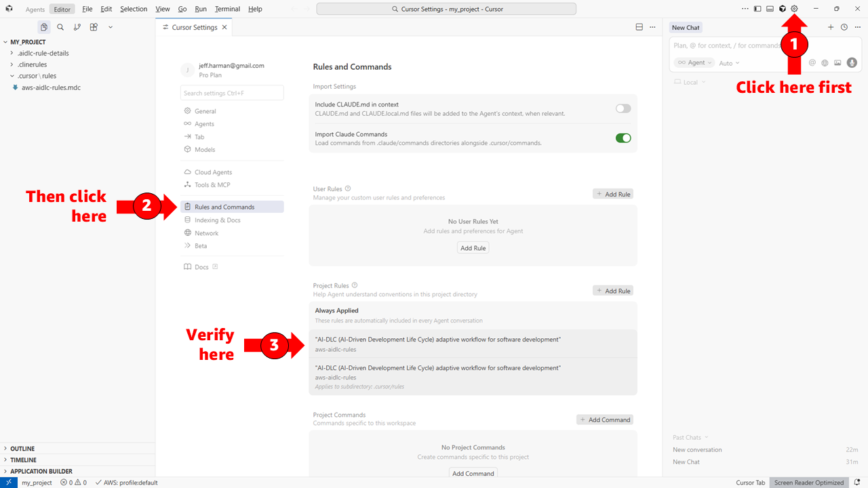The height and width of the screenshot is (488, 868).
Task: Open the Search view in the sidebar
Action: click(x=60, y=27)
